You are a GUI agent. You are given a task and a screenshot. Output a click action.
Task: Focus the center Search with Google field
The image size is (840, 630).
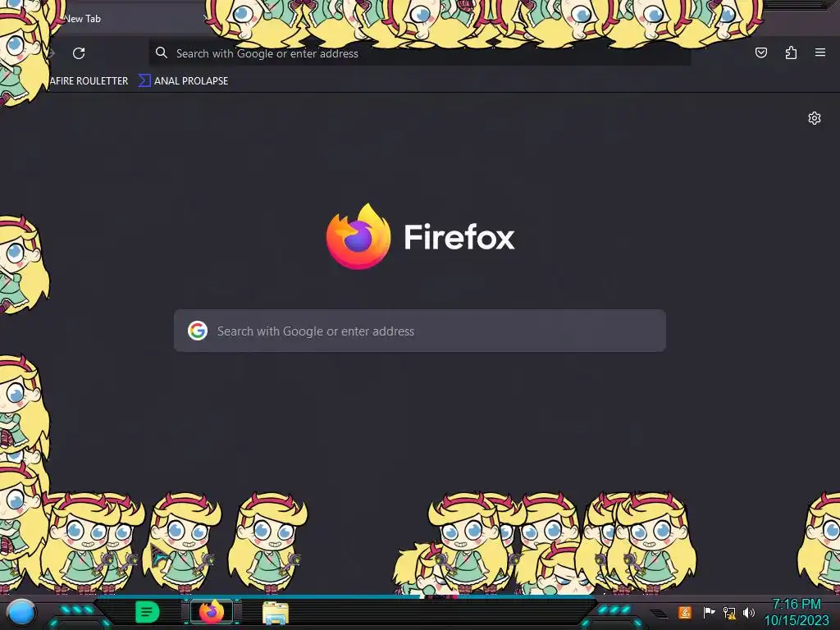coord(419,331)
